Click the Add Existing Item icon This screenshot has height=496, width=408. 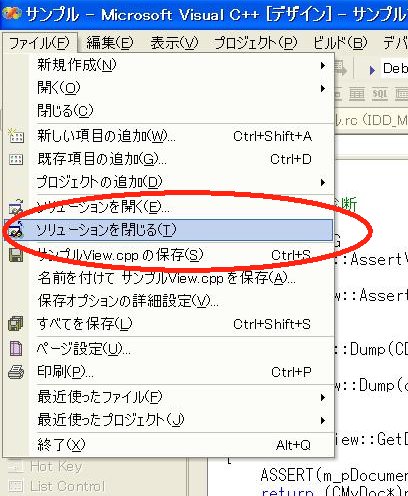(x=16, y=159)
